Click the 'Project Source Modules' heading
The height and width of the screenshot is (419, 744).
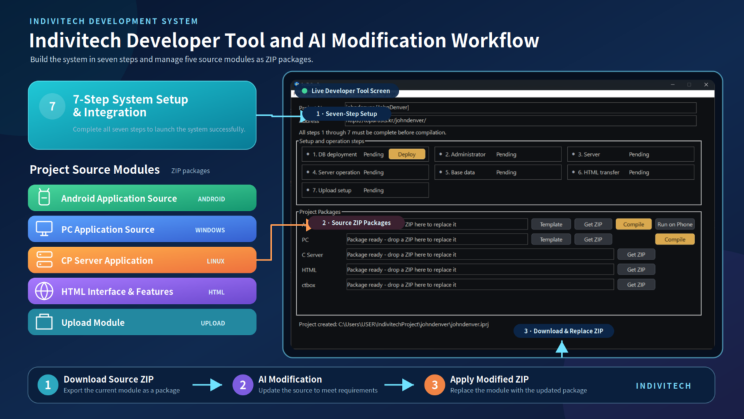(x=94, y=169)
